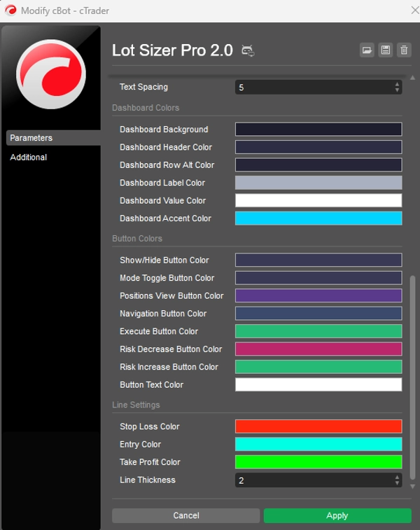Click the cBot robot icon next to the title
The image size is (420, 530).
(x=248, y=50)
